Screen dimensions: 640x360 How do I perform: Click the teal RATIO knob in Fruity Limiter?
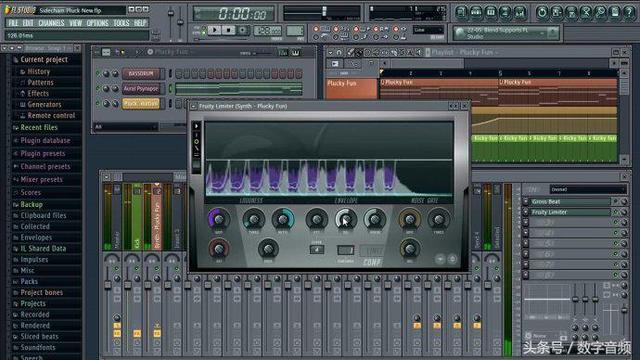[283, 219]
